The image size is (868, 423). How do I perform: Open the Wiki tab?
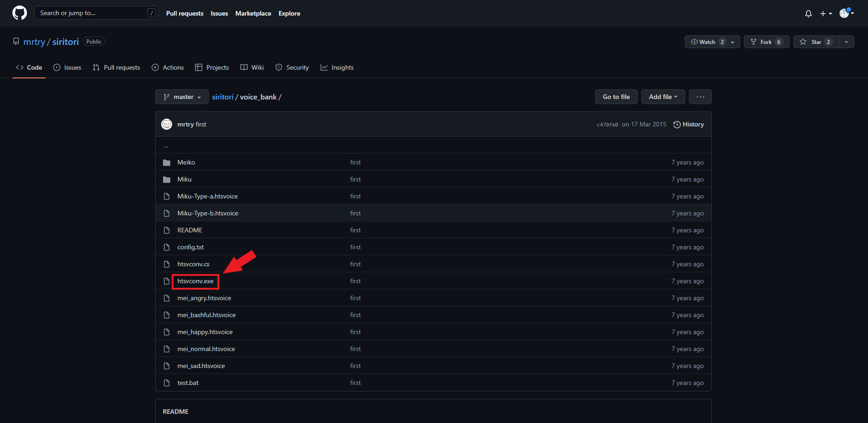coord(252,67)
